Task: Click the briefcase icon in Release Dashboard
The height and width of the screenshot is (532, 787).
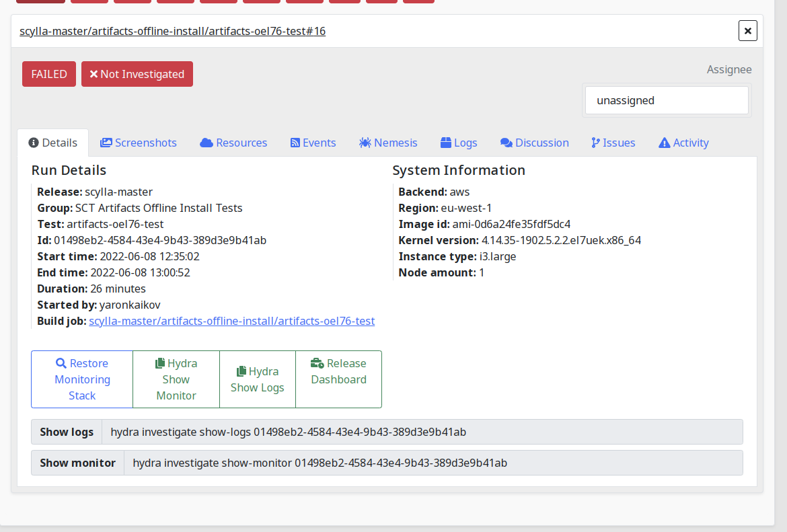Action: (x=317, y=363)
